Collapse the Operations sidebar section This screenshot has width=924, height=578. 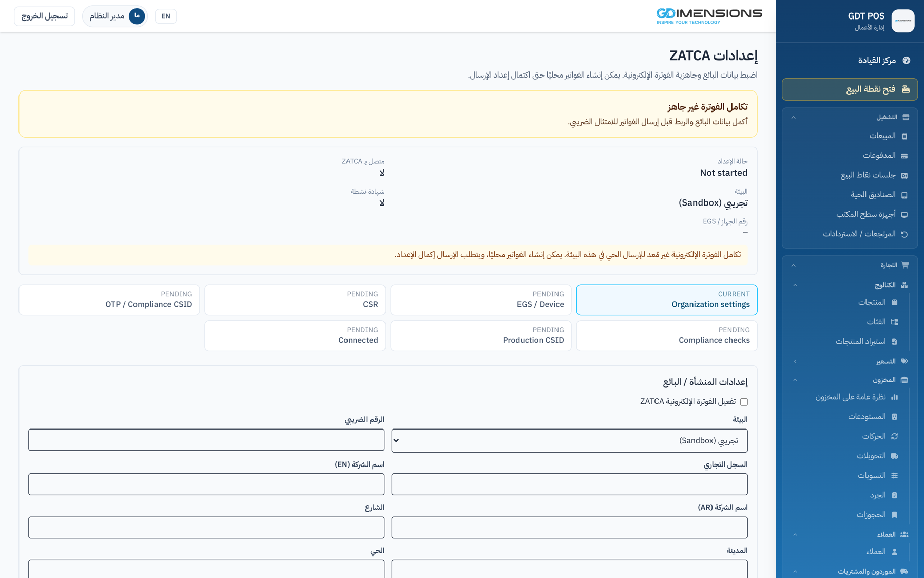[794, 118]
